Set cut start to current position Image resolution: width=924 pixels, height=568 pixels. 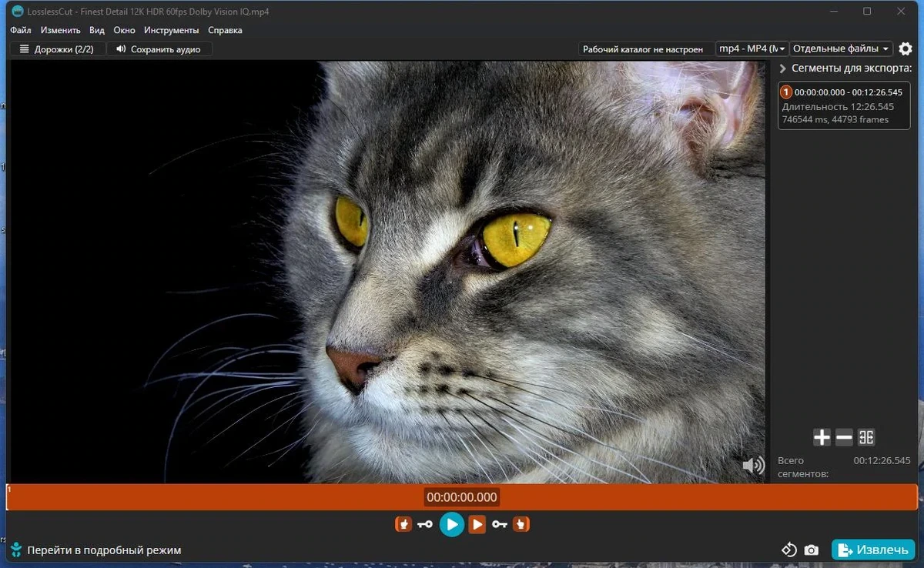click(403, 524)
